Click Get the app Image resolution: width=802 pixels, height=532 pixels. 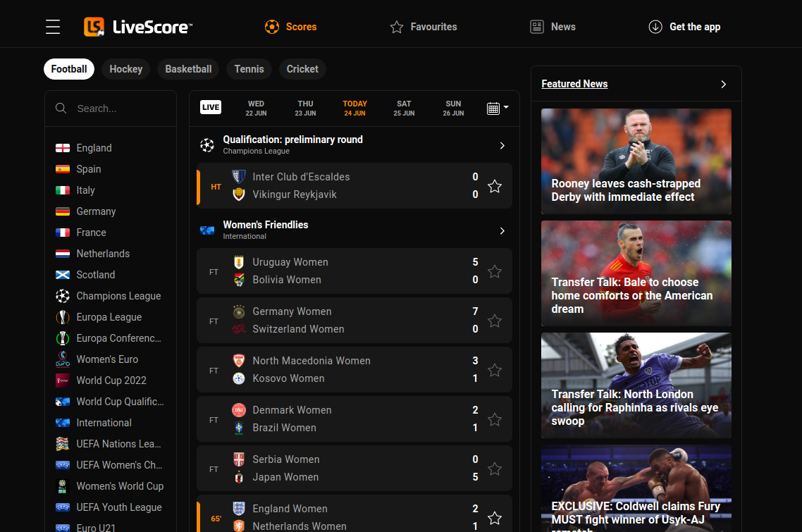[684, 27]
